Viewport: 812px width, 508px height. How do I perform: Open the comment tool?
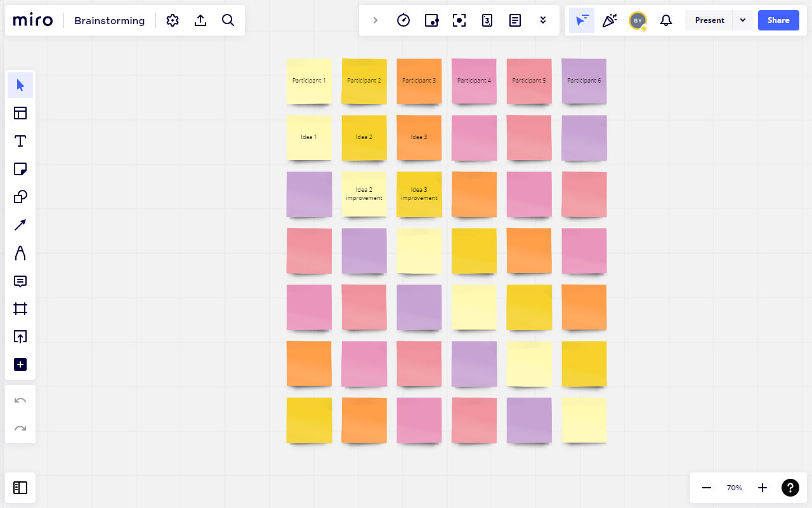20,281
